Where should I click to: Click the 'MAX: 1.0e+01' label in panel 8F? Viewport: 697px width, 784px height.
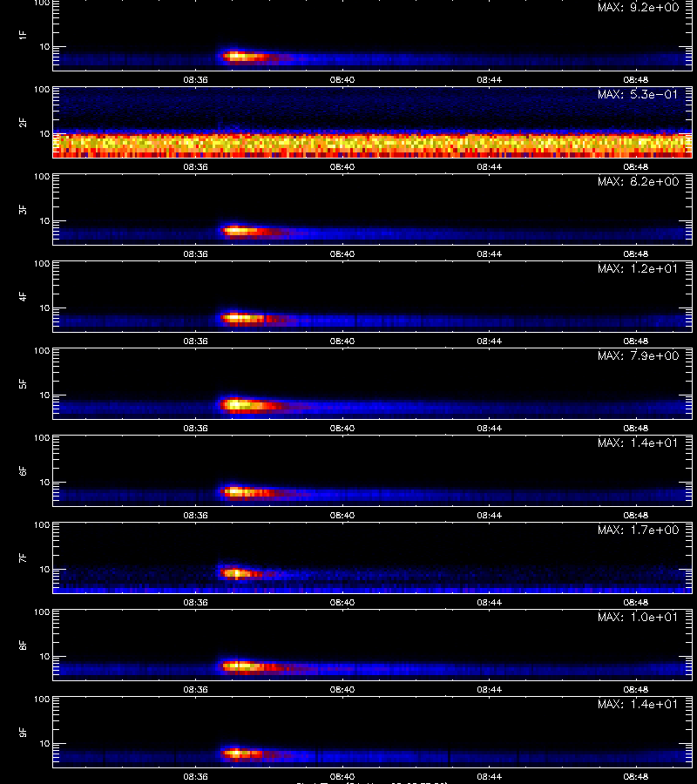[638, 617]
